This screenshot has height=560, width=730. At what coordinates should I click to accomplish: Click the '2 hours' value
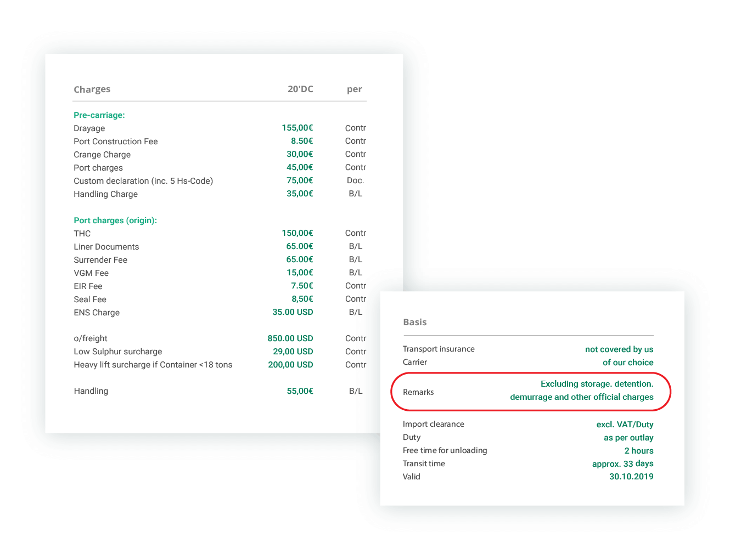[x=639, y=451]
